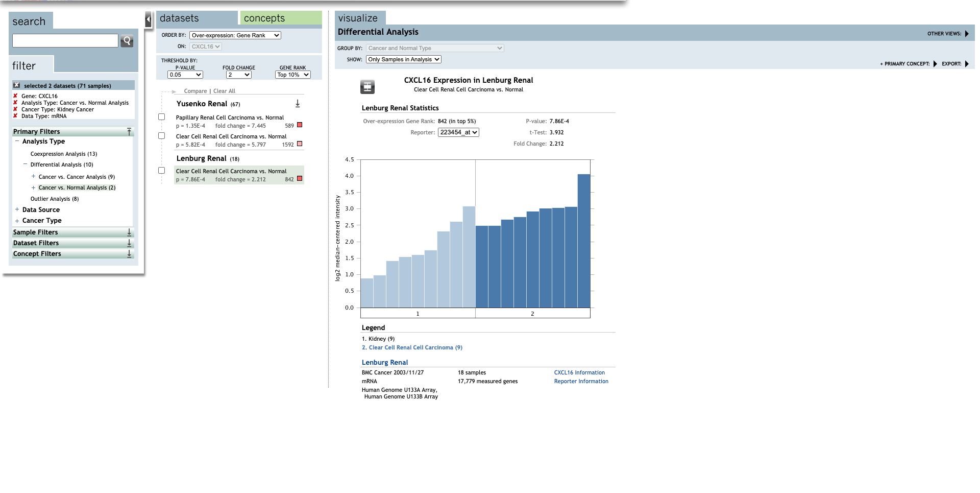Remove the Data Type: mRNA filter
Viewport: 980px width, 493px height.
[x=15, y=115]
